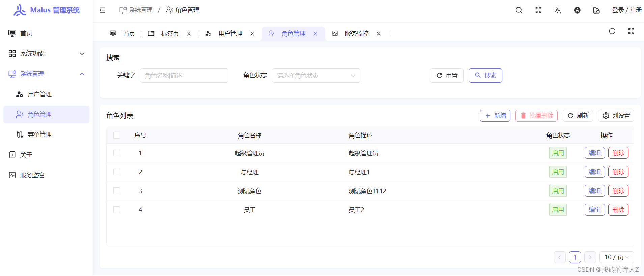
Task: Open 服务监控 in the sidebar
Action: point(47,175)
